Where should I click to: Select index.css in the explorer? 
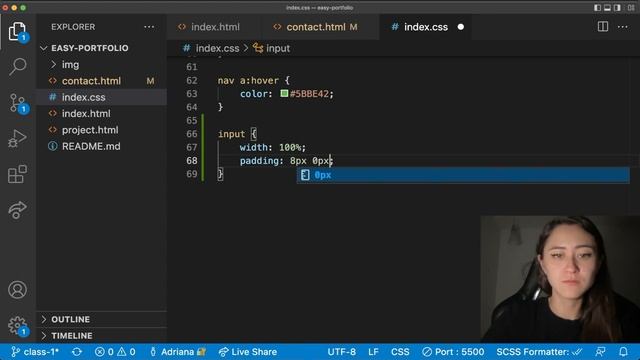(84, 97)
